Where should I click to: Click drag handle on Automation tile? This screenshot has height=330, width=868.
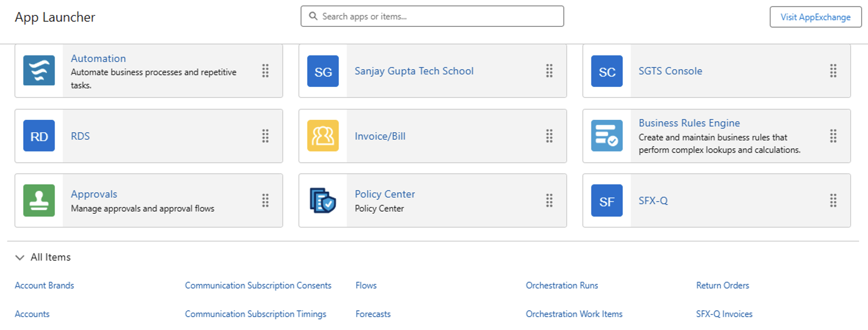265,71
